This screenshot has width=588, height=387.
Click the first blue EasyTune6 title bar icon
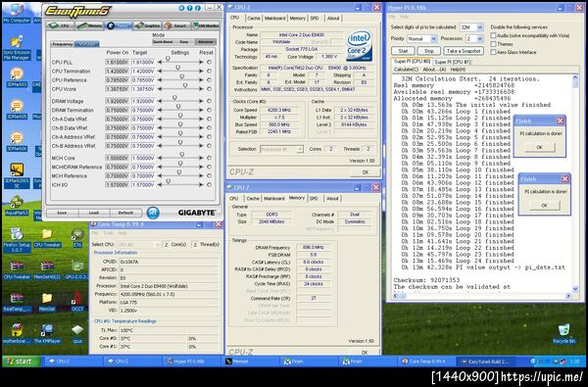point(182,8)
